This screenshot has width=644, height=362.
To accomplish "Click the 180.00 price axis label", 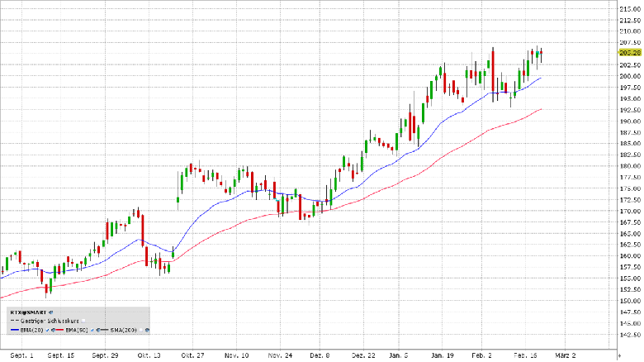I will 631,166.
